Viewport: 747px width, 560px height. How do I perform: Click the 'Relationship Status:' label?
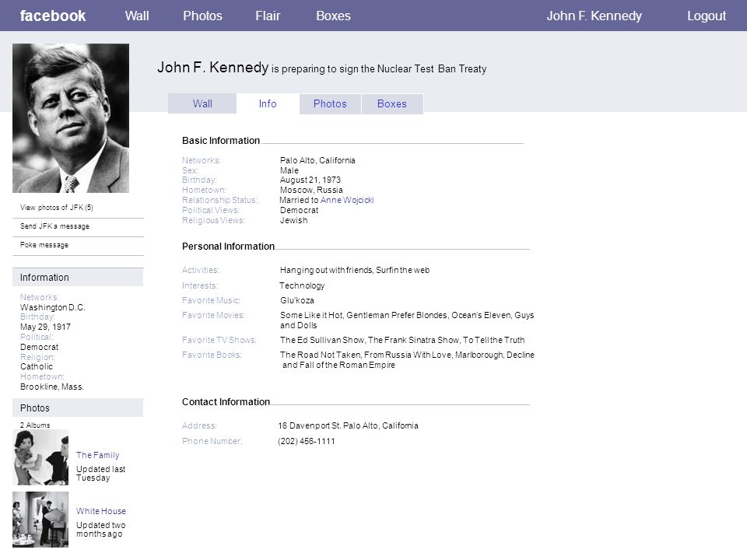coord(219,200)
